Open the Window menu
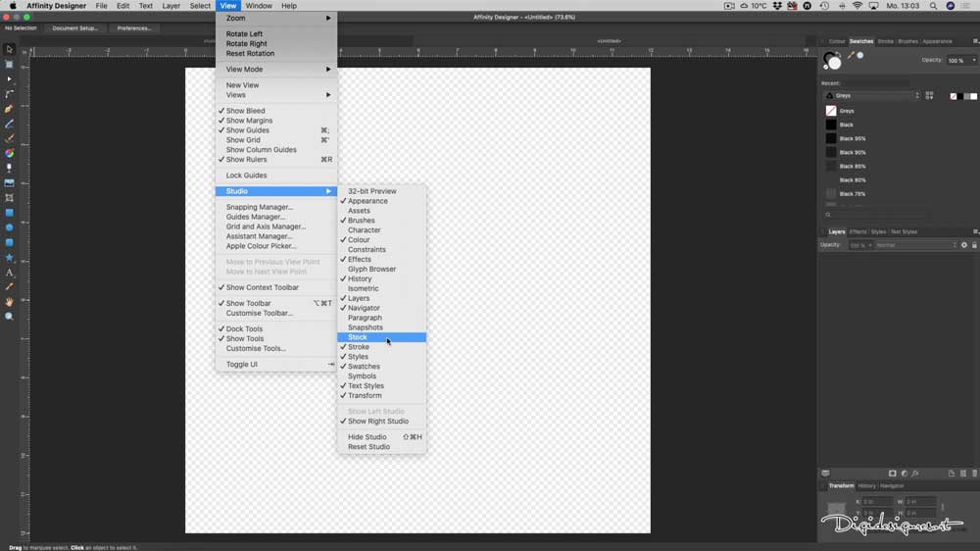980x551 pixels. click(259, 6)
